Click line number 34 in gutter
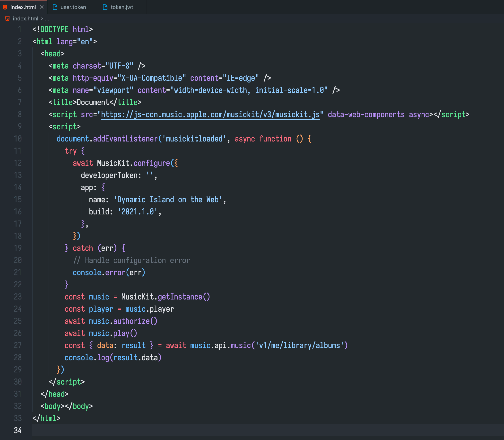The height and width of the screenshot is (440, 504). tap(18, 430)
